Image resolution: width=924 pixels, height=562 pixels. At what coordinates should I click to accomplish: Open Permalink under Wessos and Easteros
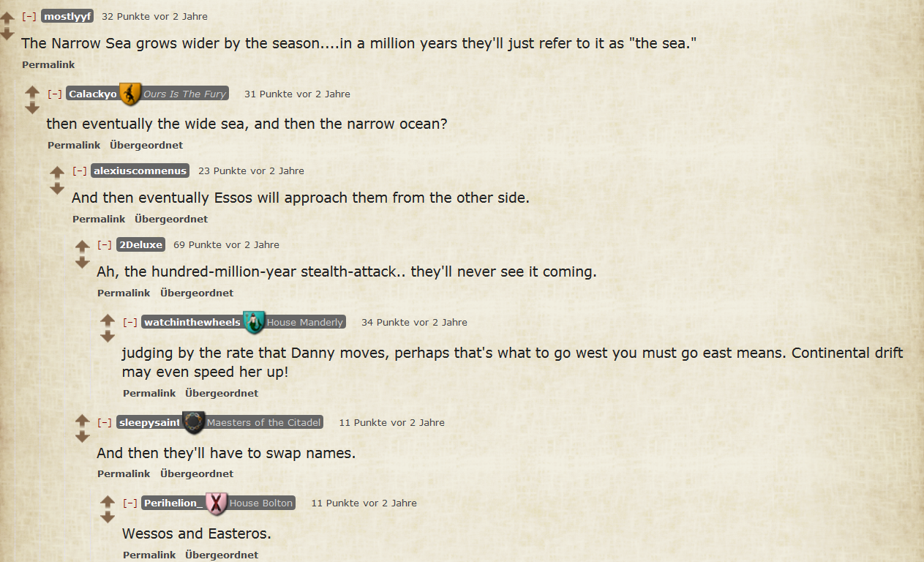(149, 555)
